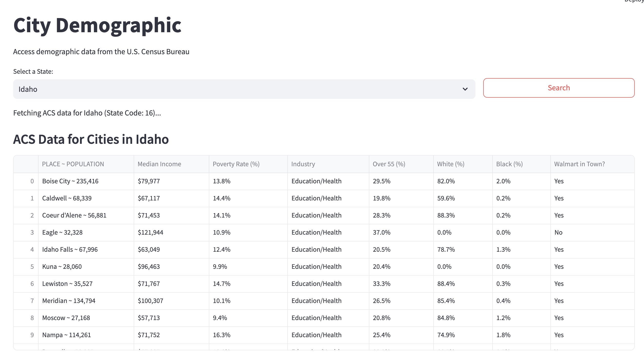
Task: Select the Boise City ~ 235,416 cell
Action: (86, 181)
